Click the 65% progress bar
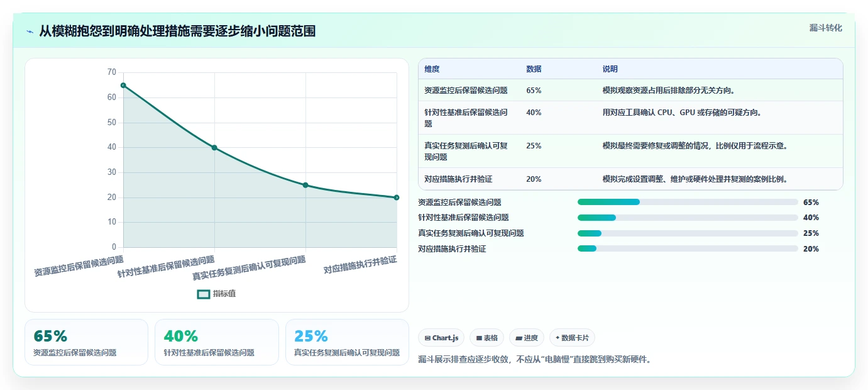This screenshot has width=868, height=390. 688,202
